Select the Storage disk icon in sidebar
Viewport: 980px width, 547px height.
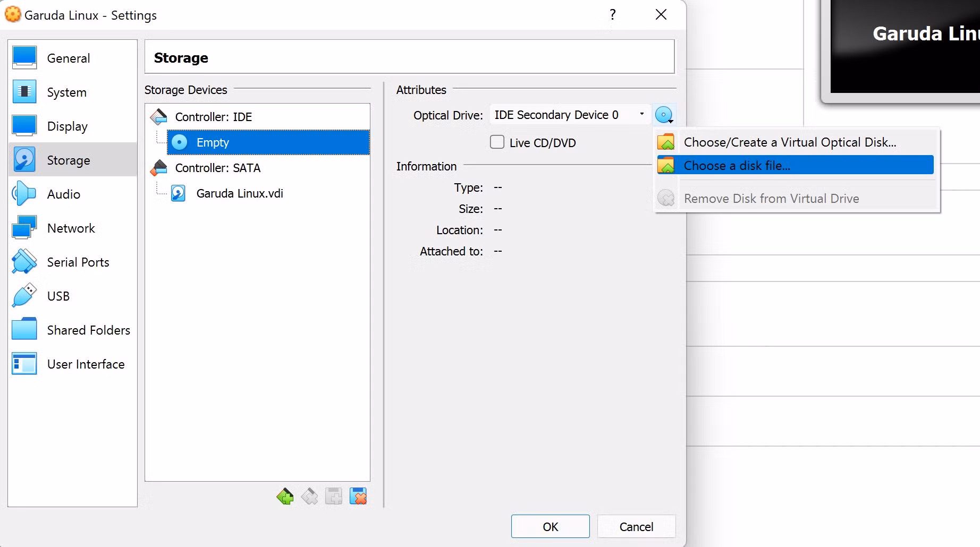(24, 160)
